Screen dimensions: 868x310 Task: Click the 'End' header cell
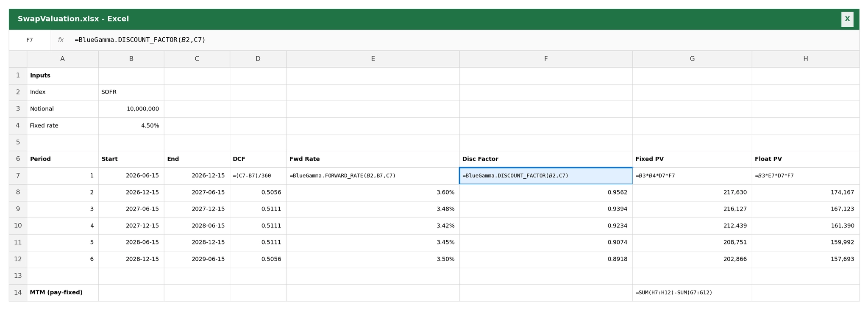coord(197,159)
